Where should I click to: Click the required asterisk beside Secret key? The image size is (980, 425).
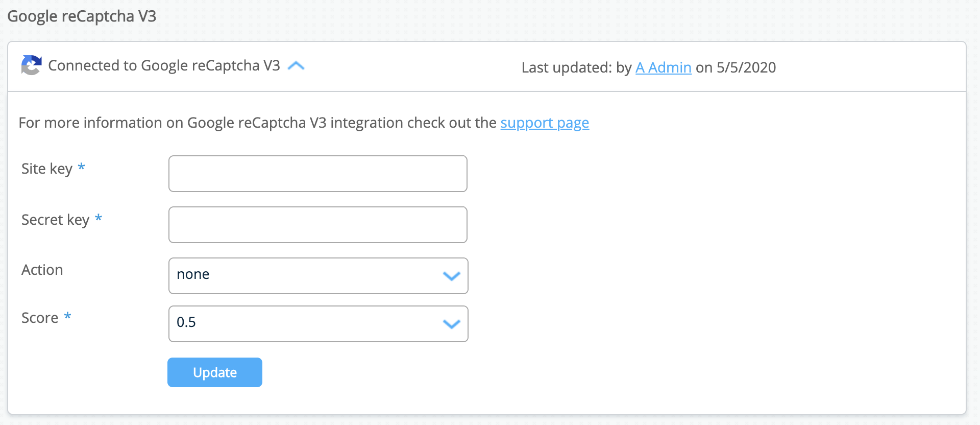coord(99,218)
